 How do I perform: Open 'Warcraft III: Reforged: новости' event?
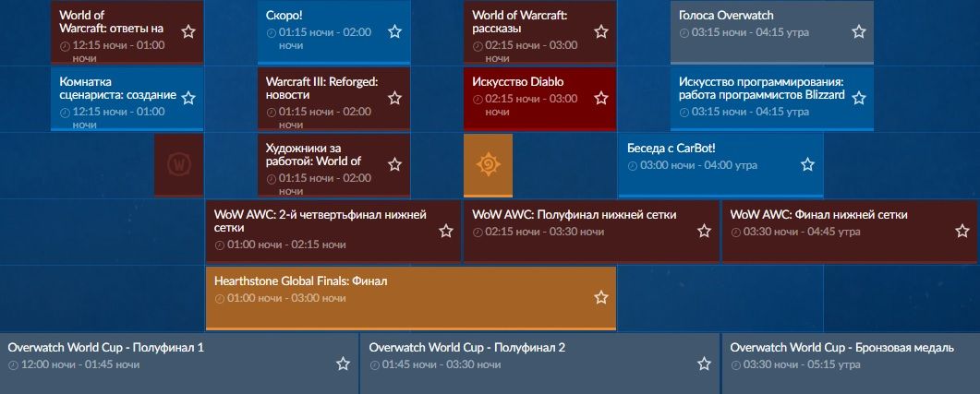click(x=333, y=99)
